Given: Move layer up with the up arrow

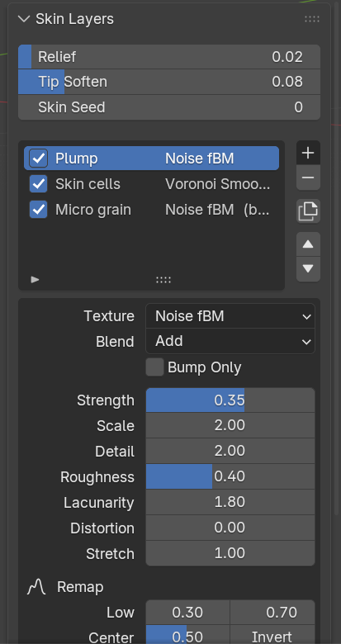Looking at the screenshot, I should tap(308, 244).
